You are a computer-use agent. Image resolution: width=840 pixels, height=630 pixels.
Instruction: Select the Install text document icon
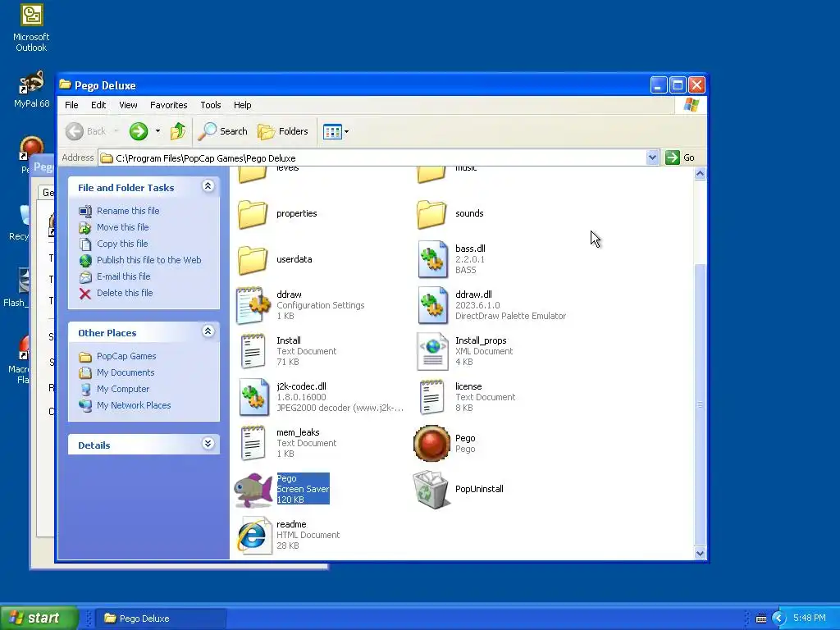point(253,351)
